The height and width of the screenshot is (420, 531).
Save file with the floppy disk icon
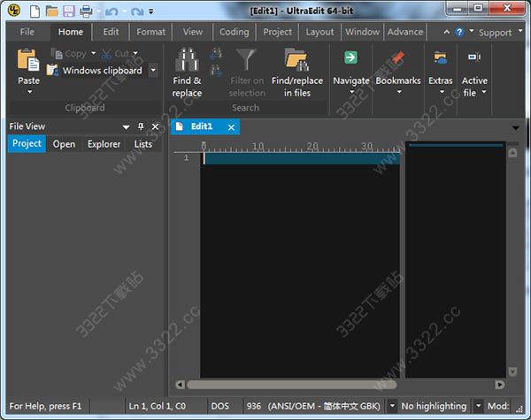point(69,11)
